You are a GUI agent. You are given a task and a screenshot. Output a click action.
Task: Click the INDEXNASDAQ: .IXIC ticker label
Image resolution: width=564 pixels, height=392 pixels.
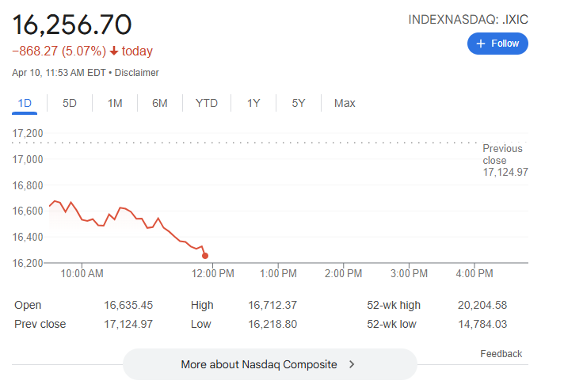coord(467,18)
